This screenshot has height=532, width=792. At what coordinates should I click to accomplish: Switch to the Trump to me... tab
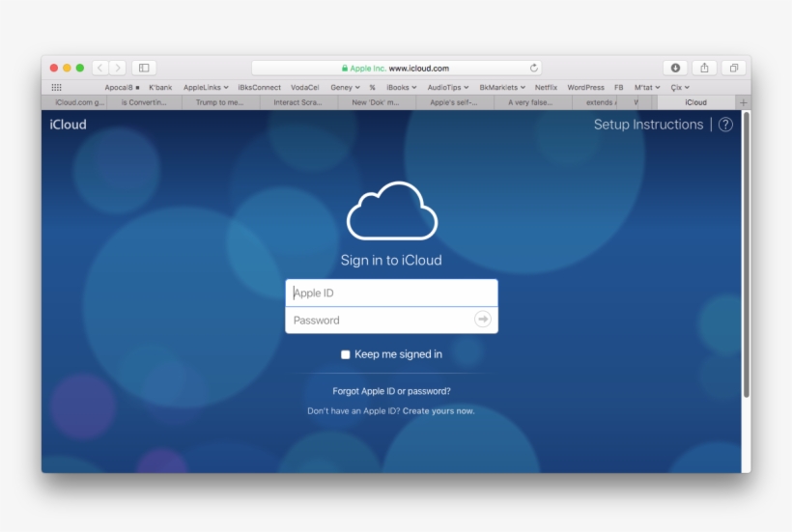pyautogui.click(x=219, y=102)
